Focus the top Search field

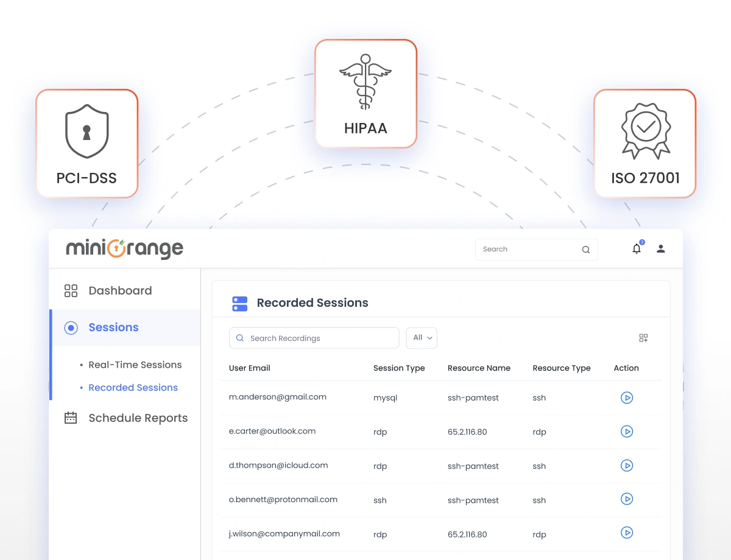coord(537,250)
